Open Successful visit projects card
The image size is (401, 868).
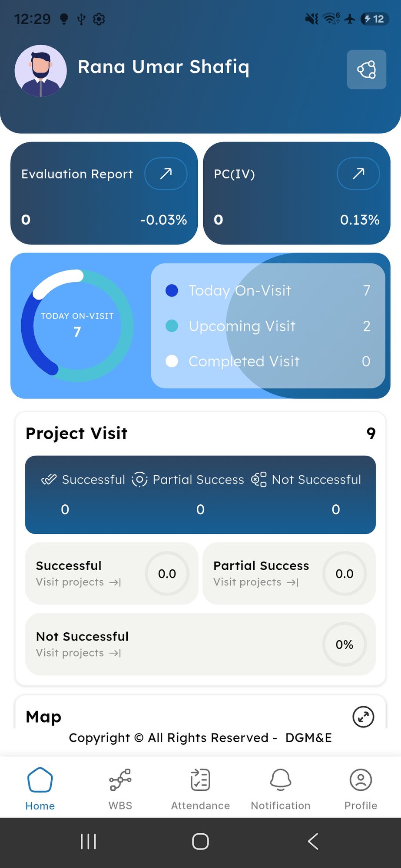(x=112, y=573)
